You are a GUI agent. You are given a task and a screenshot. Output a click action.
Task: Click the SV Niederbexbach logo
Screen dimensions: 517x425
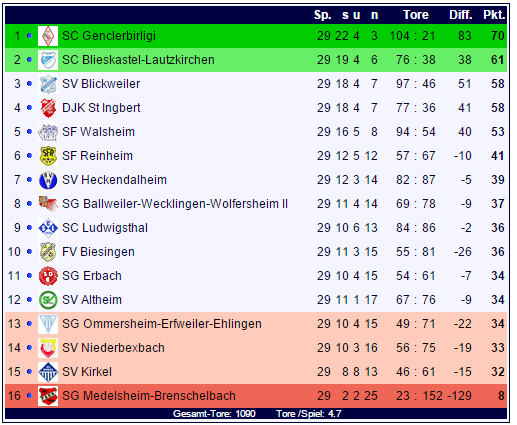48,348
